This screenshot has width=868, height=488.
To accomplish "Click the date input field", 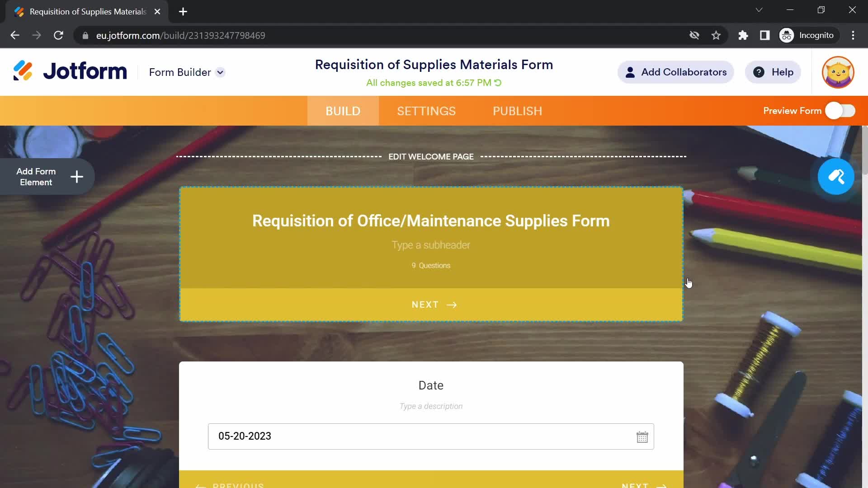I will pyautogui.click(x=430, y=436).
